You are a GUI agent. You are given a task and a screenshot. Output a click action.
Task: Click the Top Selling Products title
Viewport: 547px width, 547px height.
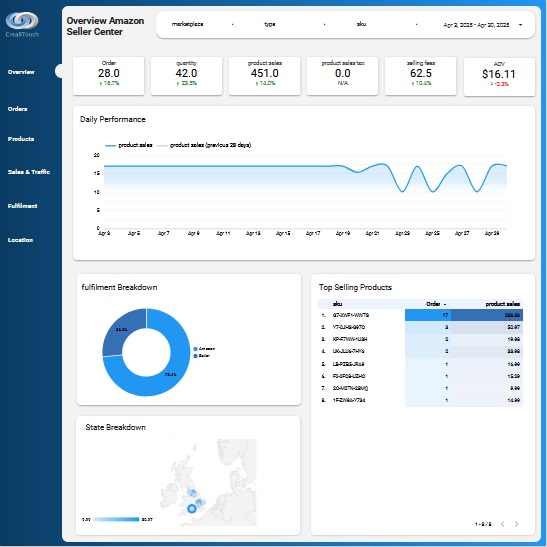355,287
